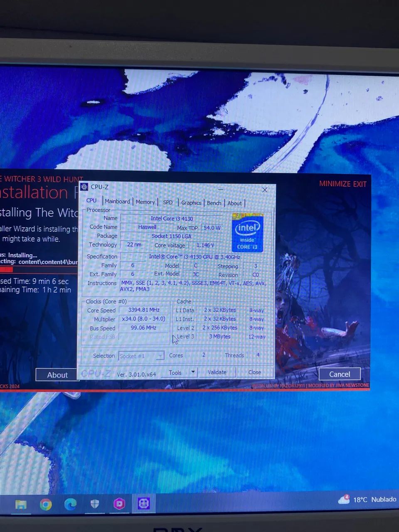This screenshot has height=532, width=399.
Task: Click the Threads count value 4
Action: point(258,355)
